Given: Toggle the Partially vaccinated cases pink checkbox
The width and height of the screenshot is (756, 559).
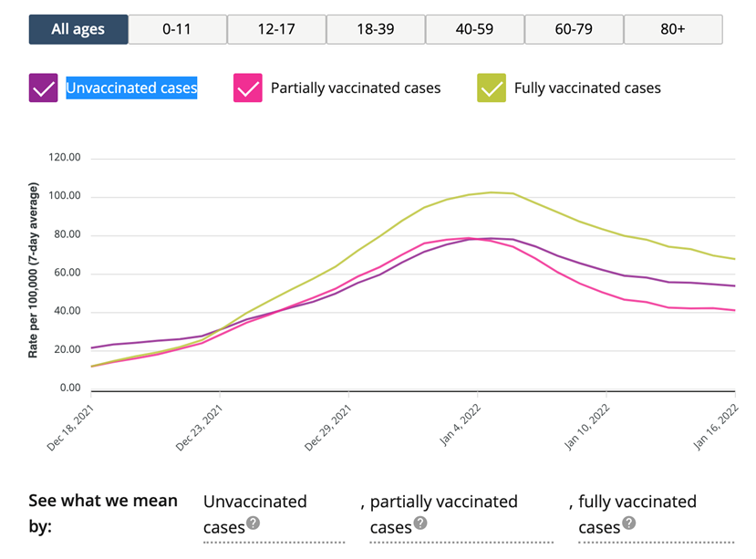Looking at the screenshot, I should (x=248, y=88).
